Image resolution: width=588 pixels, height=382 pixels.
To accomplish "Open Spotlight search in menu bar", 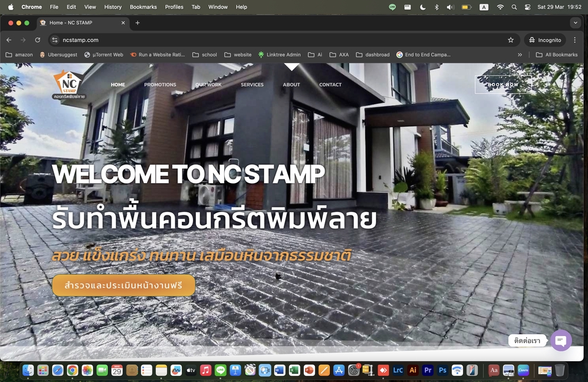I will pos(514,7).
